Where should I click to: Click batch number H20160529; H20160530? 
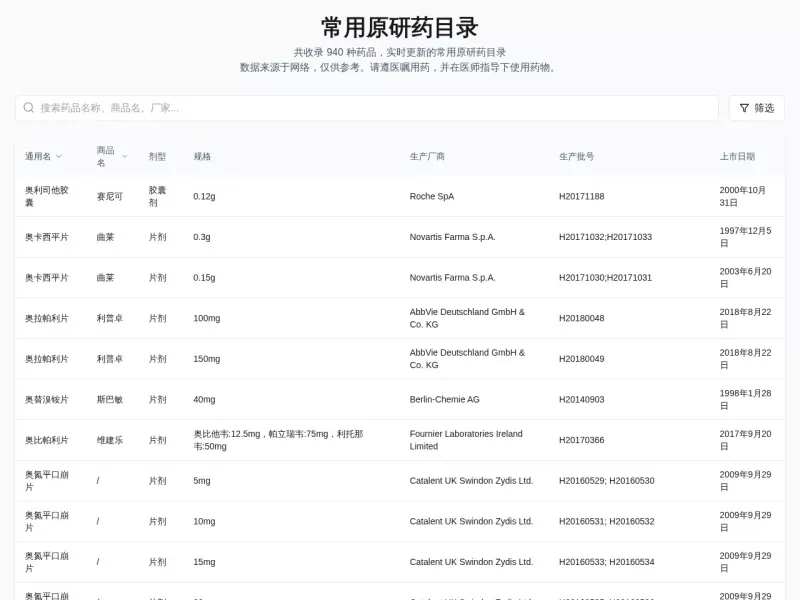607,481
